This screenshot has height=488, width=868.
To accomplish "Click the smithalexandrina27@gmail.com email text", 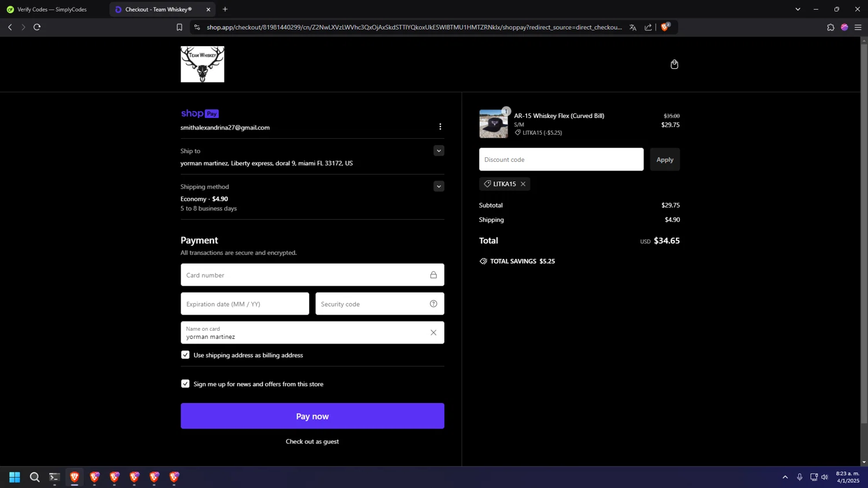I will [x=225, y=127].
